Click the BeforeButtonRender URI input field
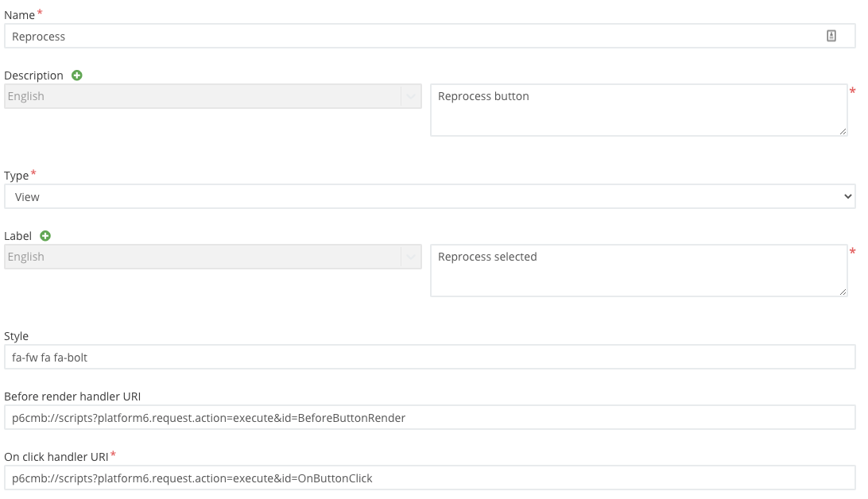Screen dimensions: 868x499 429,418
